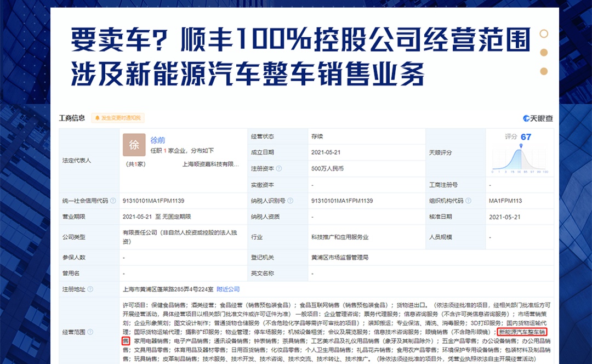The height and width of the screenshot is (364, 592).
Task: Click the 法定代表人 label cell
Action: point(89,161)
